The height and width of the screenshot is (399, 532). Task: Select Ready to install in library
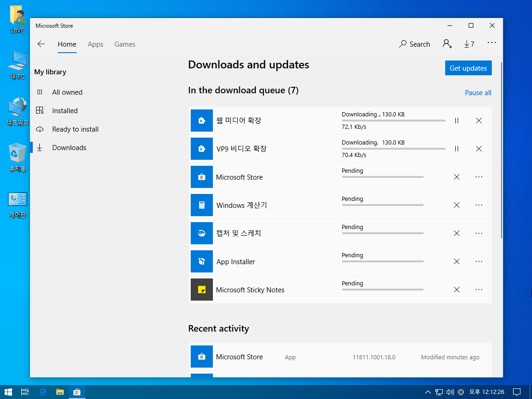coord(75,129)
